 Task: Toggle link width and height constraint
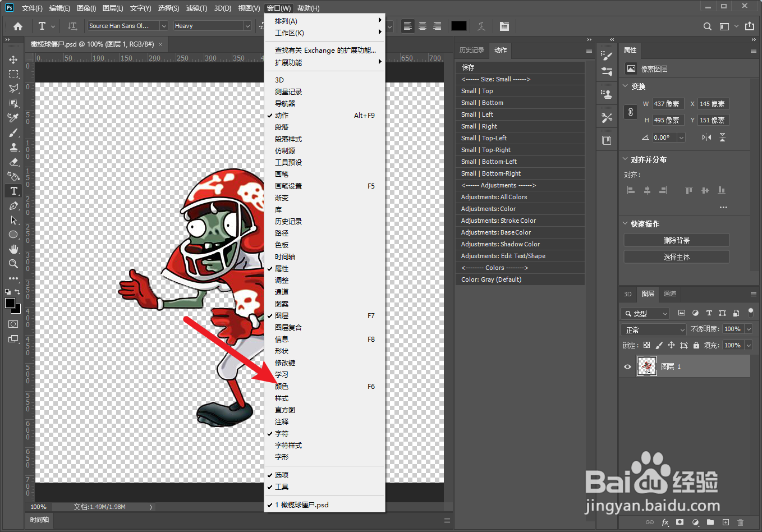coord(630,112)
